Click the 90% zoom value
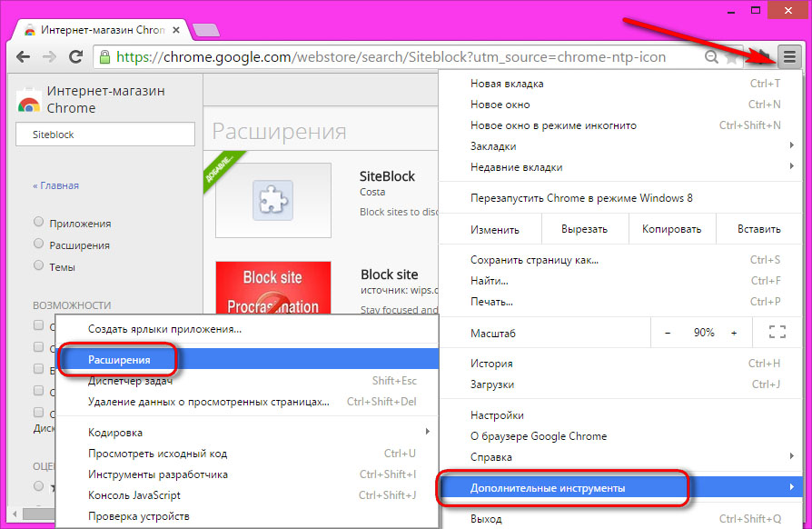 (x=704, y=333)
